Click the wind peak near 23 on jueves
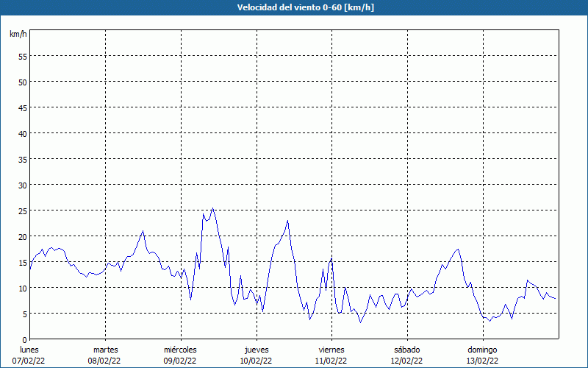 click(287, 220)
